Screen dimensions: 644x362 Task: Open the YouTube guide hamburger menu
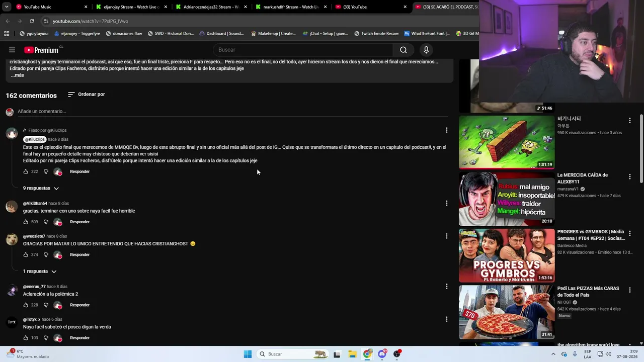(12, 50)
